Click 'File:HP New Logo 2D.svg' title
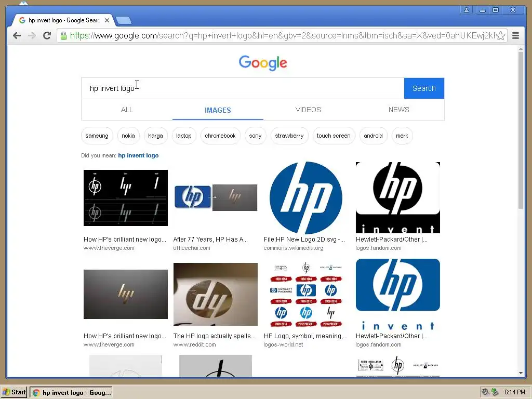The width and height of the screenshot is (532, 399). (304, 239)
